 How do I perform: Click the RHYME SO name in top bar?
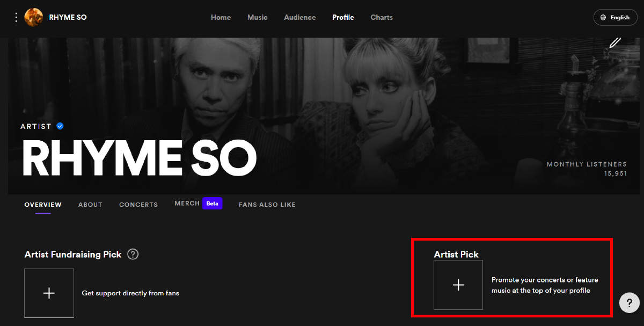[68, 17]
